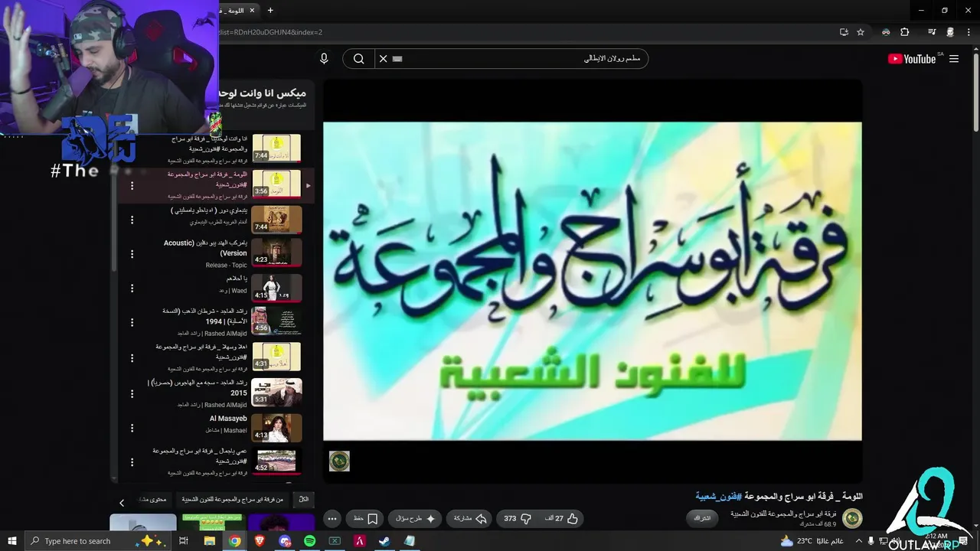Click the Ask طرح سؤال button
This screenshot has width=980, height=551.
coord(414,519)
